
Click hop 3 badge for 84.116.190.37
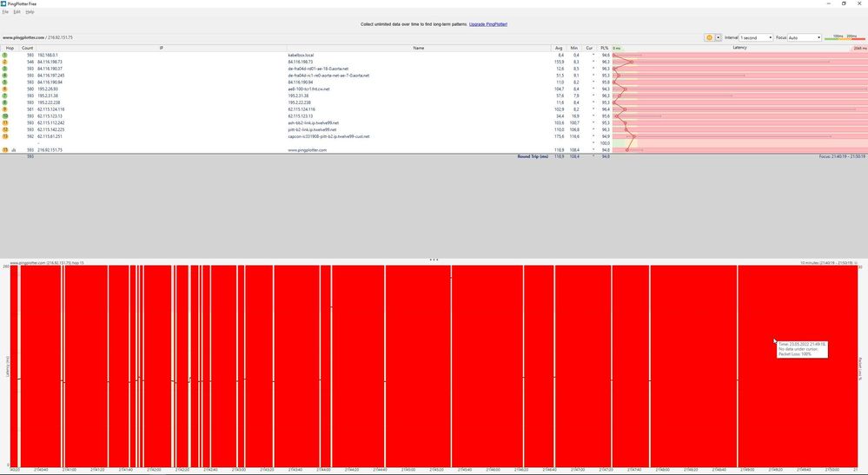[5, 69]
